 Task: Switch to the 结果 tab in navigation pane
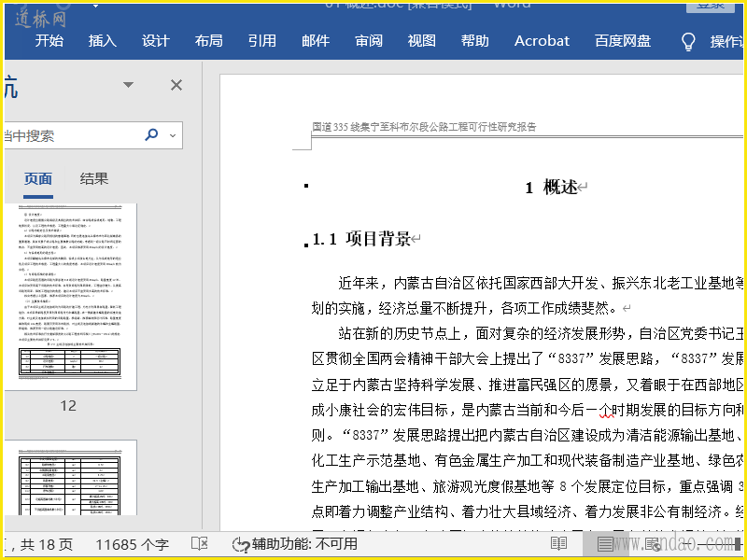tap(94, 179)
